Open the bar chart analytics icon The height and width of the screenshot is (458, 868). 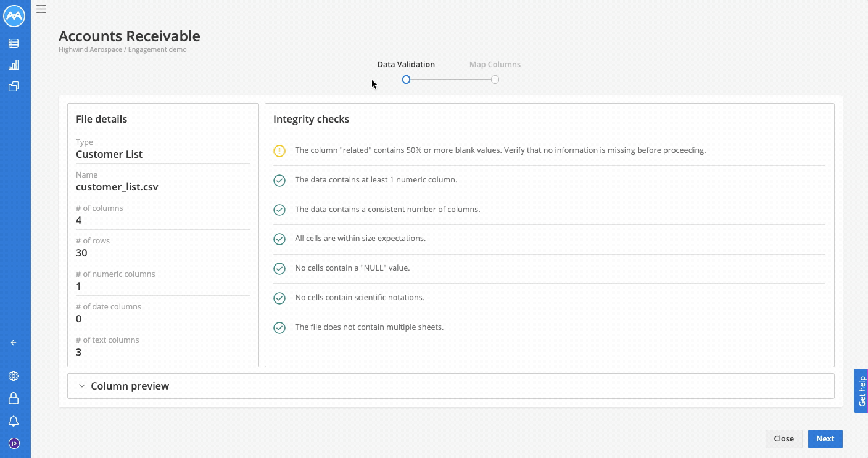point(14,65)
